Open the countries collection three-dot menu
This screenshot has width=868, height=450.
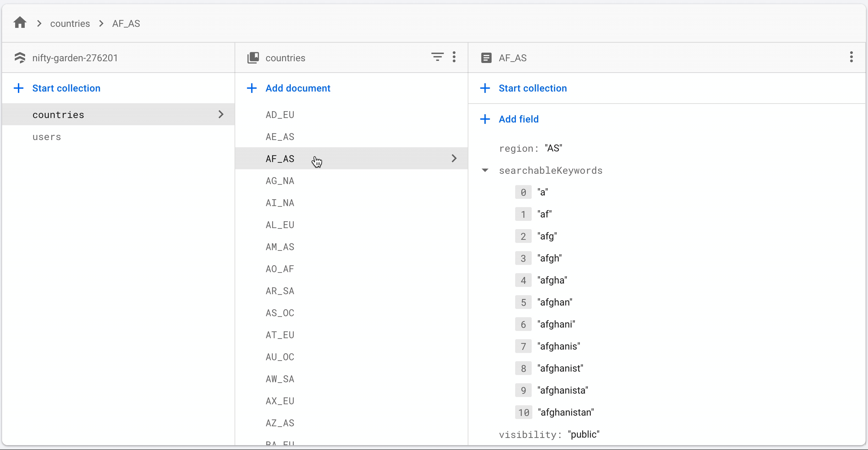click(454, 57)
